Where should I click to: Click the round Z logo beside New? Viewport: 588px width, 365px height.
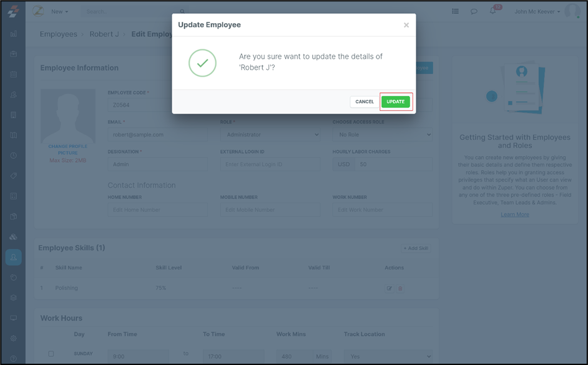click(38, 11)
